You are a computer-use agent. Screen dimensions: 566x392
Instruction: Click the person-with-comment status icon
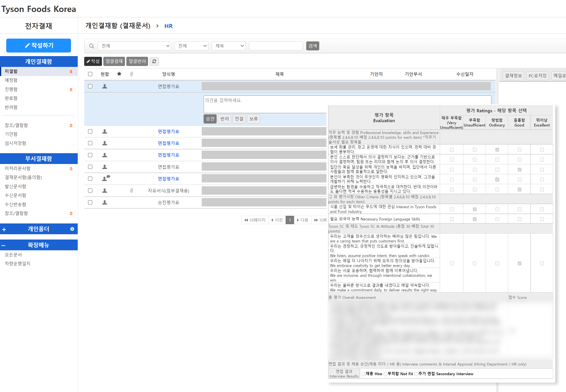pyautogui.click(x=106, y=178)
